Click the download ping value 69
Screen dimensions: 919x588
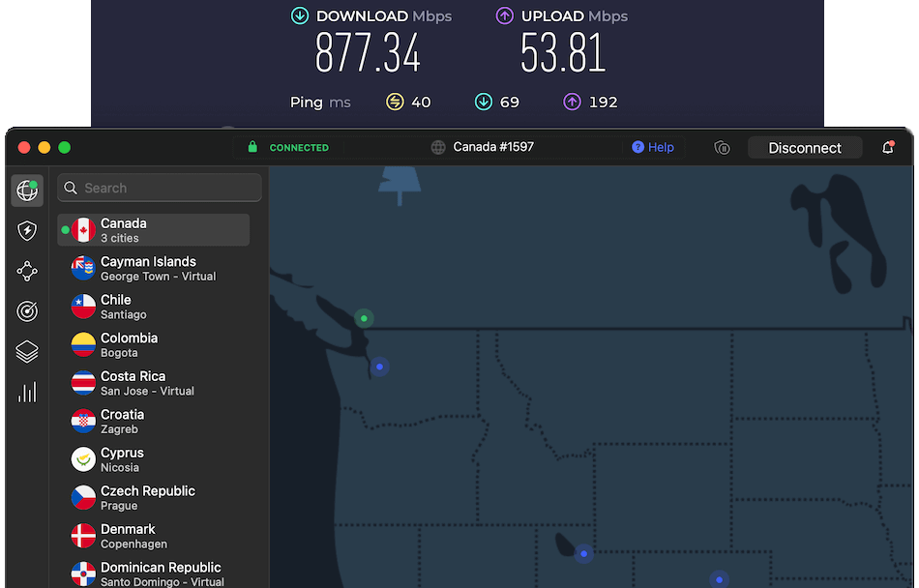point(509,102)
